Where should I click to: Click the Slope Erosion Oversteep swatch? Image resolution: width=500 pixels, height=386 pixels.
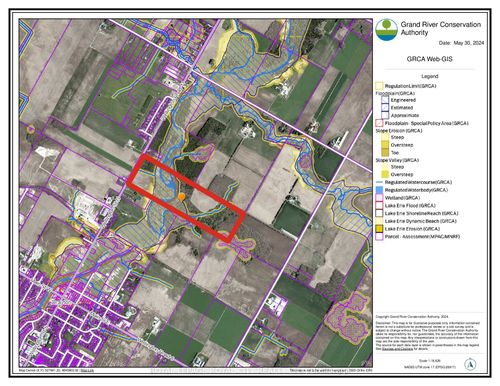coord(385,145)
